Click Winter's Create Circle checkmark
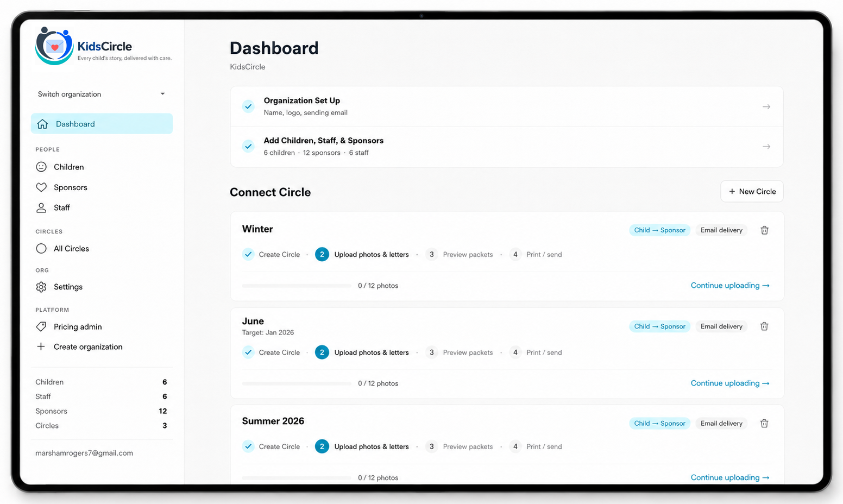This screenshot has height=504, width=843. [248, 254]
